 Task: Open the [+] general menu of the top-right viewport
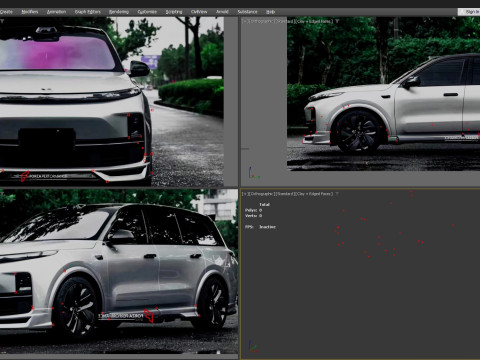[244, 21]
